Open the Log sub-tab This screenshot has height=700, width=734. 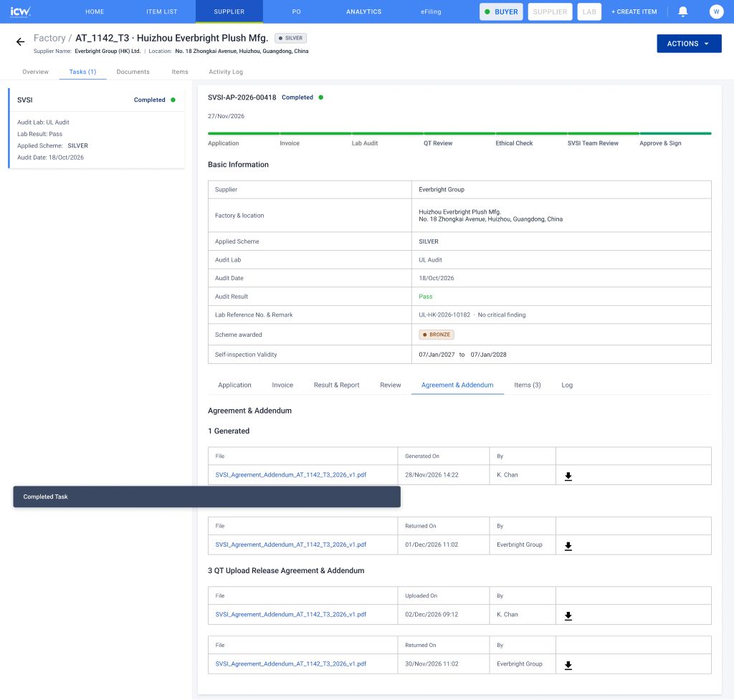(x=567, y=385)
